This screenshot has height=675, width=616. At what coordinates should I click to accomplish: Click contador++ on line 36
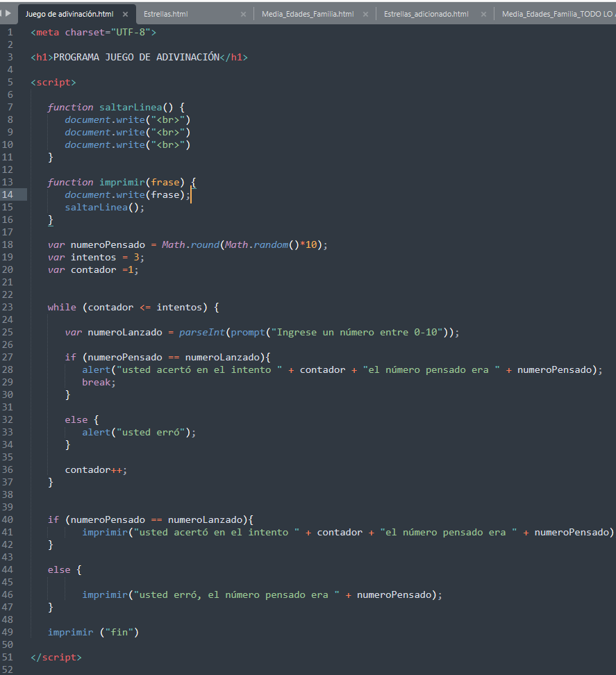(x=96, y=469)
